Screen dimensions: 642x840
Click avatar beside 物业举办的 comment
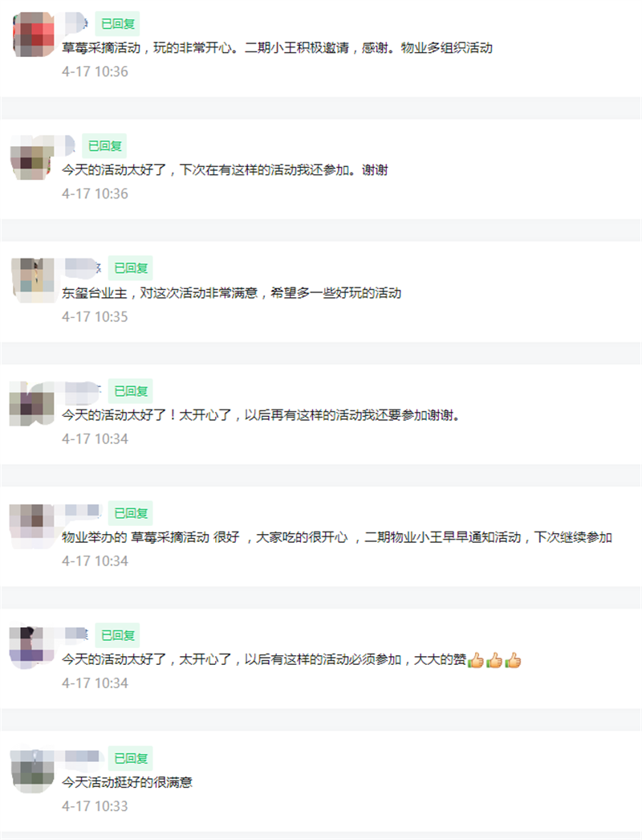(x=33, y=525)
